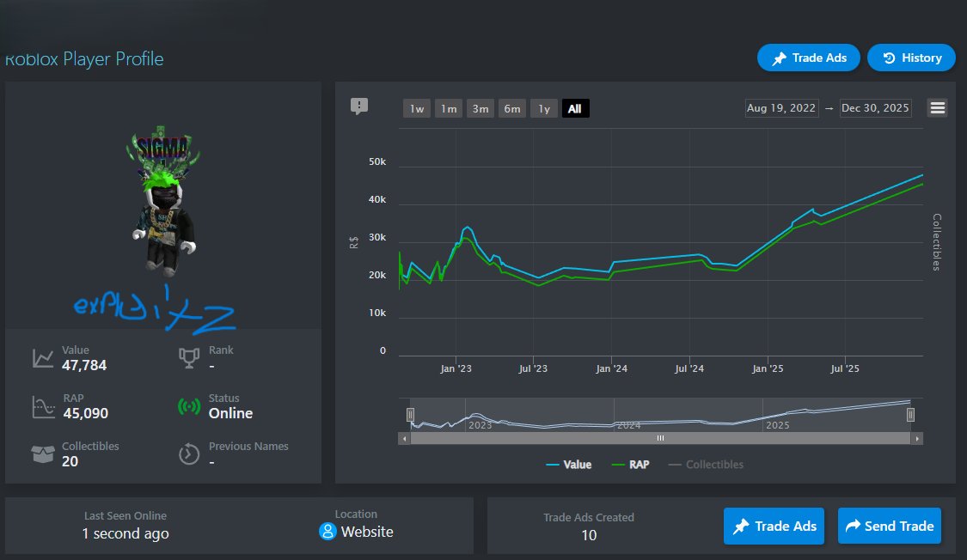Click the Roblox Player Profile heading
The image size is (967, 560).
coord(84,59)
